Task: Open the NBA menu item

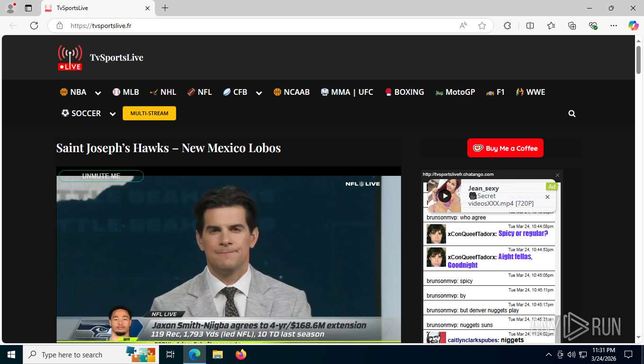Action: [x=73, y=92]
